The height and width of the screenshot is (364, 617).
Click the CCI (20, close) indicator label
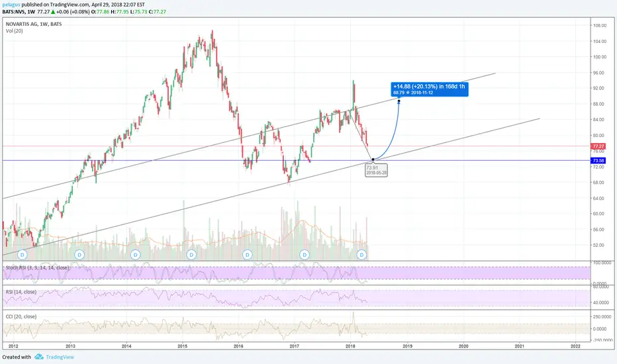21,316
